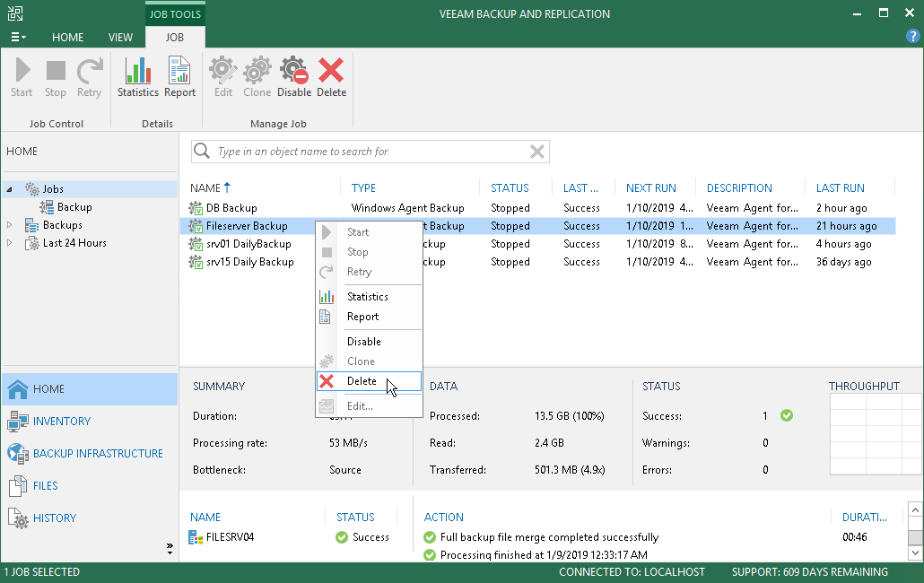The image size is (924, 583).
Task: Sort jobs by NEXT RUN column
Action: 651,187
